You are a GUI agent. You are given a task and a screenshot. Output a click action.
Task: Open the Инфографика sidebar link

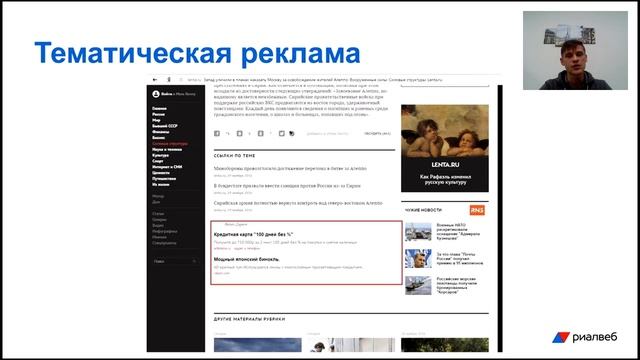click(165, 231)
